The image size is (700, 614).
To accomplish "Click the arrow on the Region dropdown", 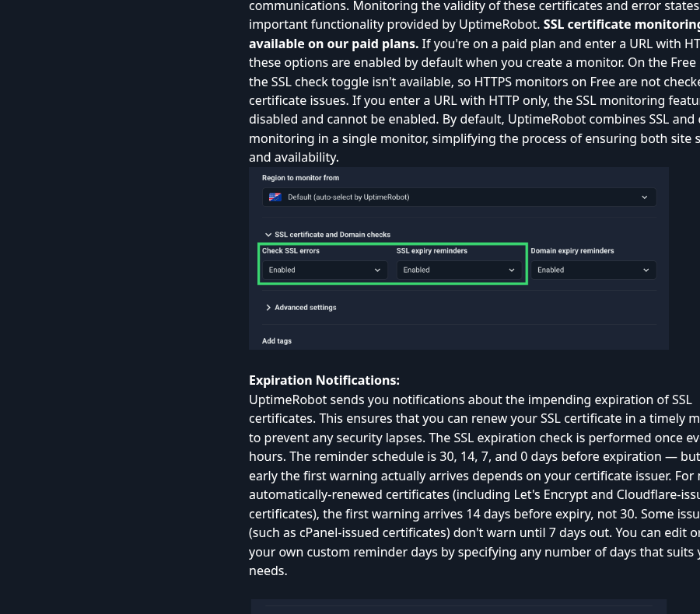I will [x=644, y=197].
